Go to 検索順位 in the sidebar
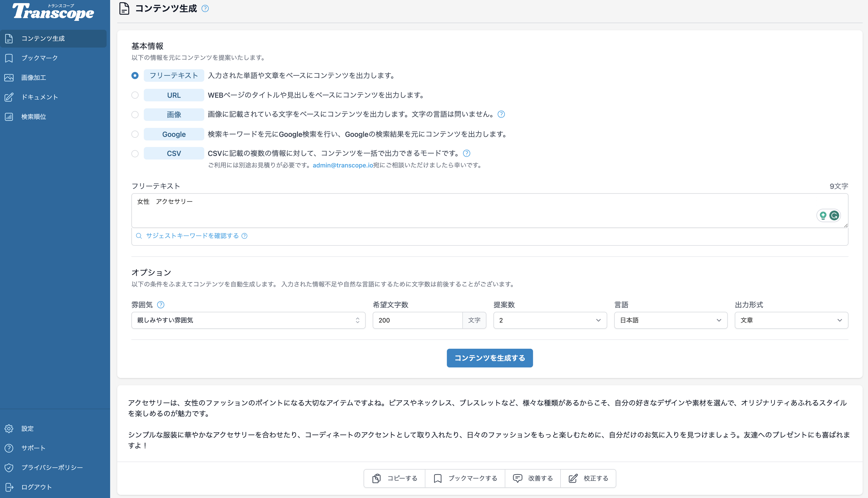 point(33,117)
